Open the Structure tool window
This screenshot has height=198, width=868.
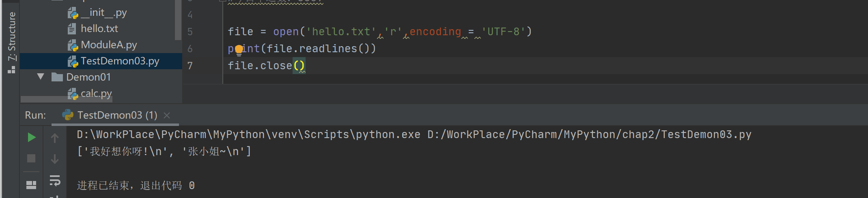coord(12,42)
